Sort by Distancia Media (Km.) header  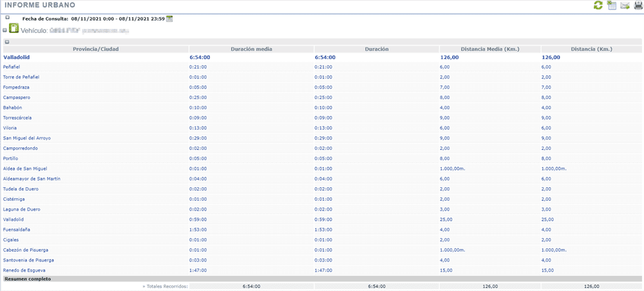[490, 49]
